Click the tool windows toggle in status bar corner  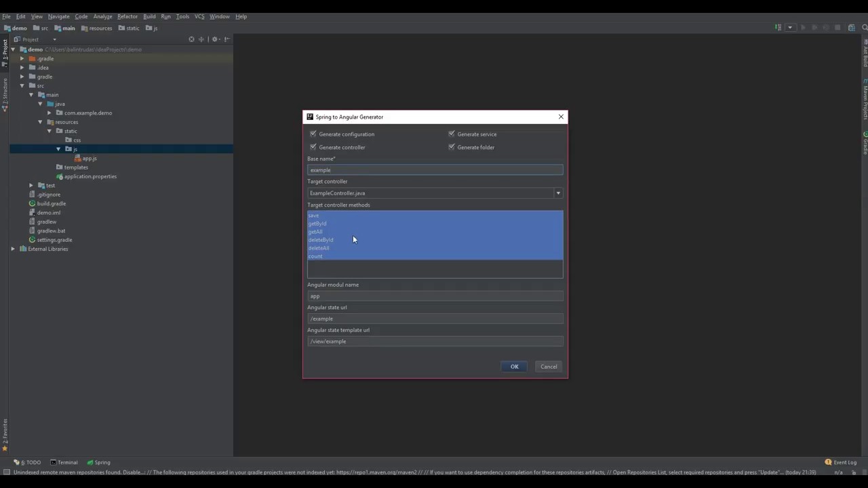(x=6, y=472)
